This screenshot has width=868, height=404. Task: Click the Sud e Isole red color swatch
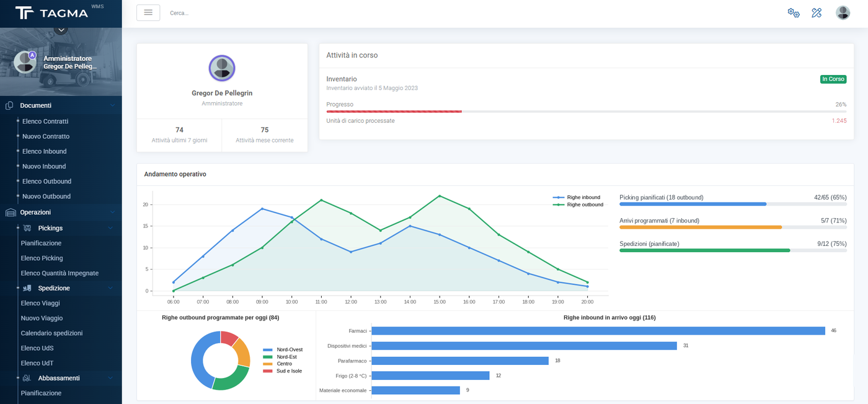pos(268,371)
